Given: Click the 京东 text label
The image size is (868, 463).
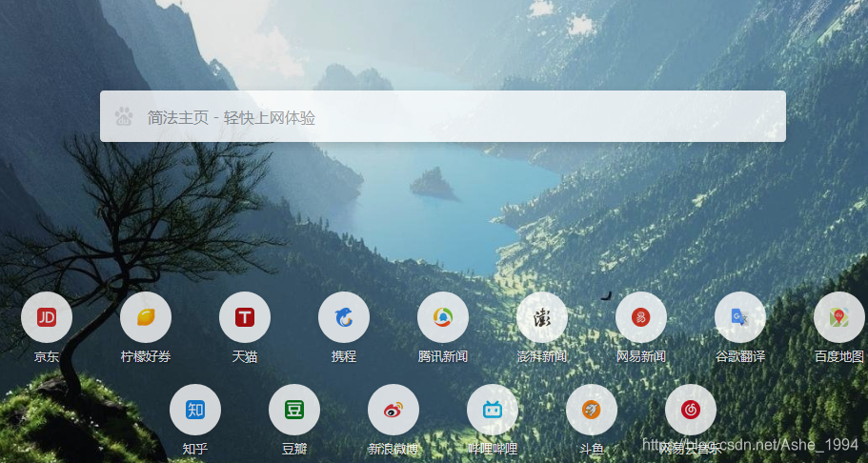Looking at the screenshot, I should 47,356.
